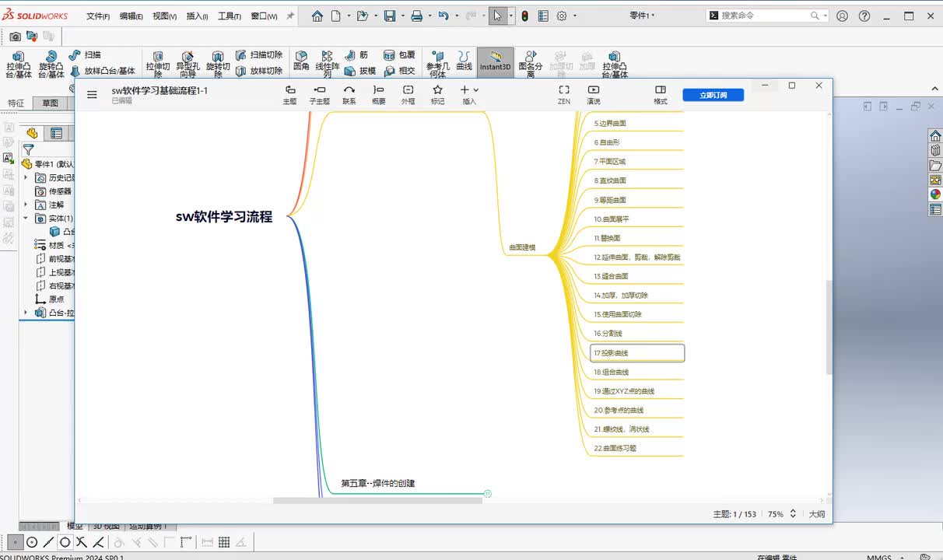Select the 第五章--焊件的创建 topic
This screenshot has height=560, width=943.
(378, 483)
